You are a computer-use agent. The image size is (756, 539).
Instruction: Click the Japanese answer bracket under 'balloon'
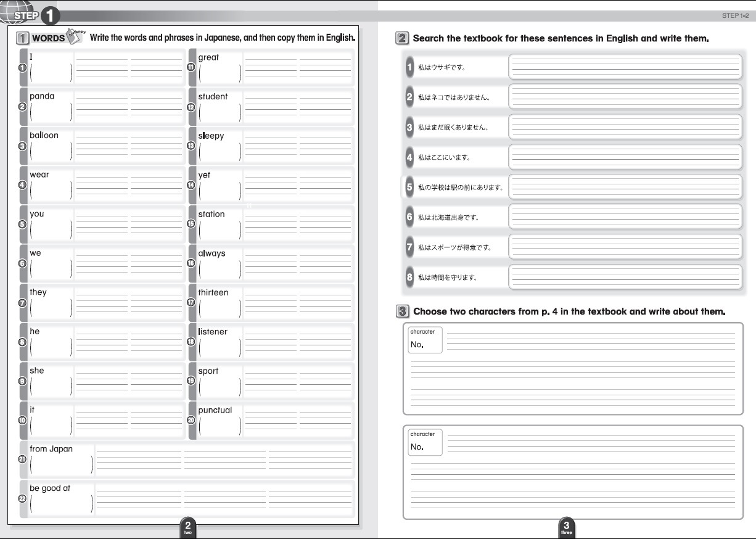pos(51,151)
